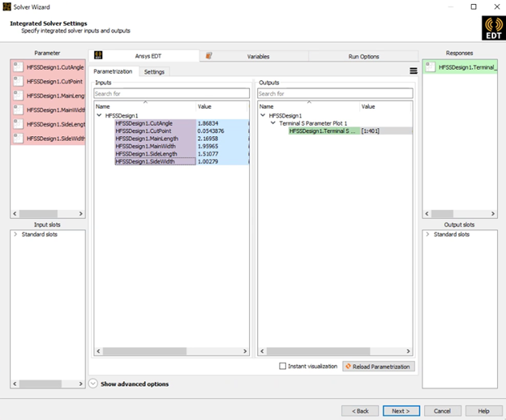
Task: Click the HFSSDesign1.SideWidth parameter icon
Action: coord(18,138)
